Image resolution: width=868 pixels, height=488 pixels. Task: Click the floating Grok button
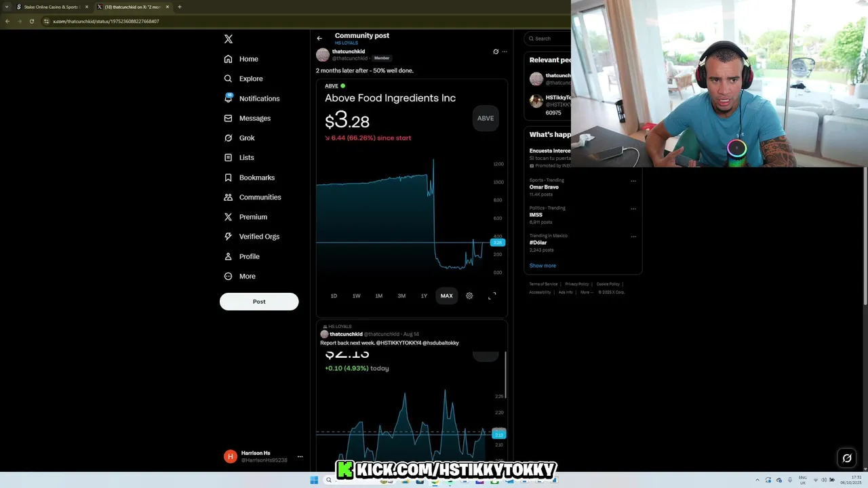pos(847,458)
